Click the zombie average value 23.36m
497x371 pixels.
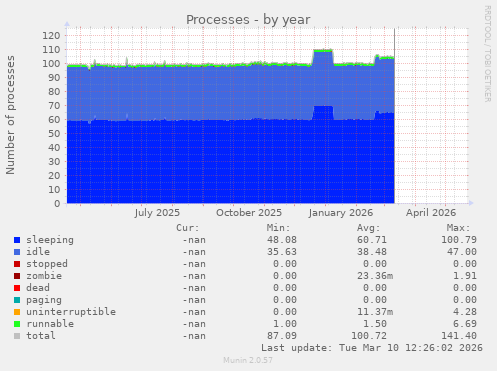(x=375, y=276)
